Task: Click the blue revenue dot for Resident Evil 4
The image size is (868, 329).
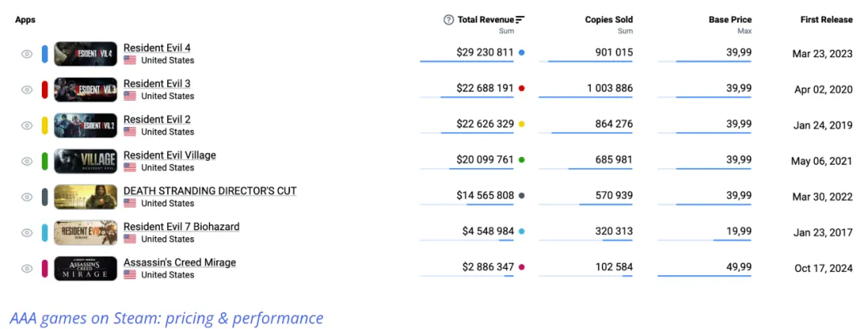Action: (x=522, y=52)
